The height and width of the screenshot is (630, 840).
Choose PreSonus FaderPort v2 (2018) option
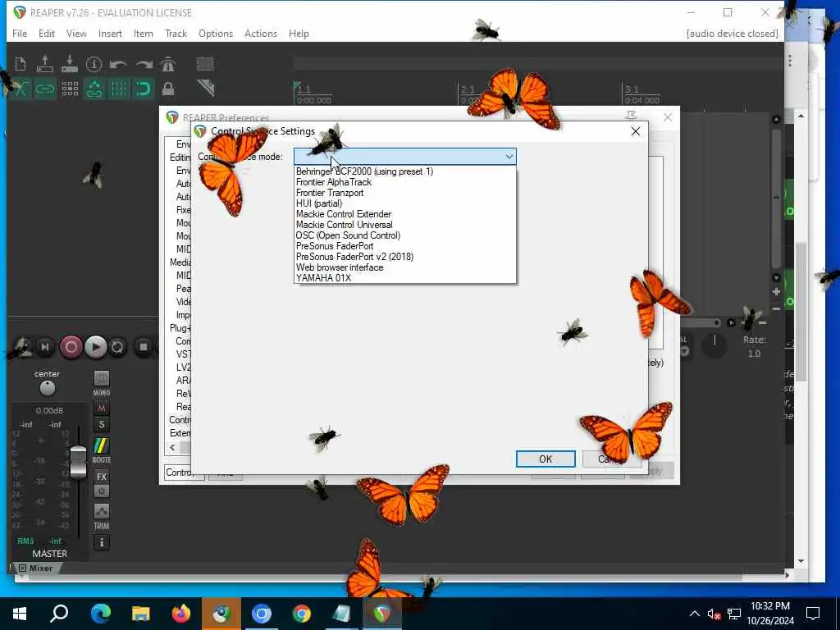click(405, 257)
